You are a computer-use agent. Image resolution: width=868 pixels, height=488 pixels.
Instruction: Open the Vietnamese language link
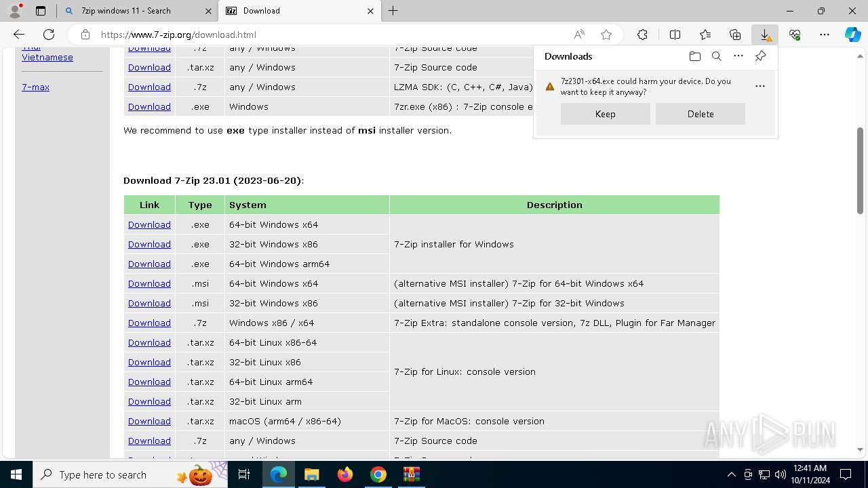[x=47, y=57]
